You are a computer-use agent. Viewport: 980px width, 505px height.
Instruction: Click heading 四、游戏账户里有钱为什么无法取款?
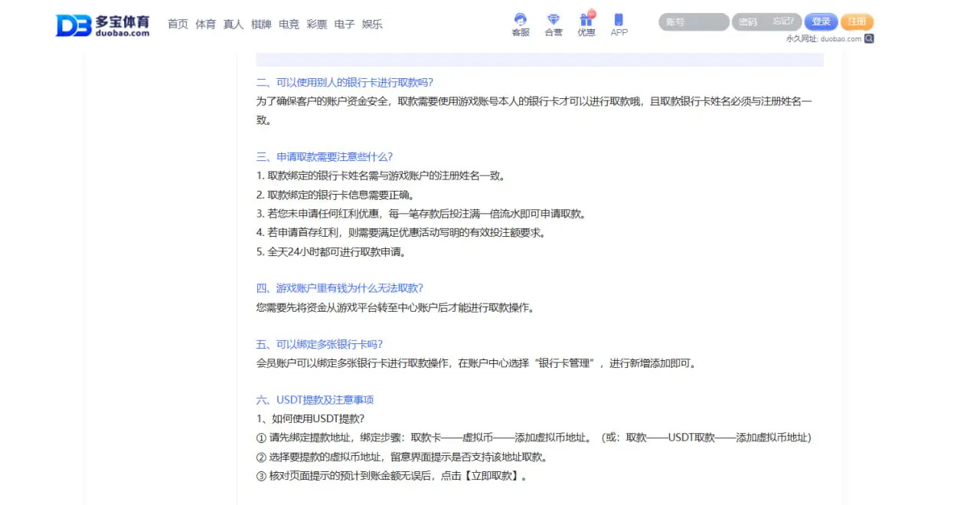[x=339, y=288]
